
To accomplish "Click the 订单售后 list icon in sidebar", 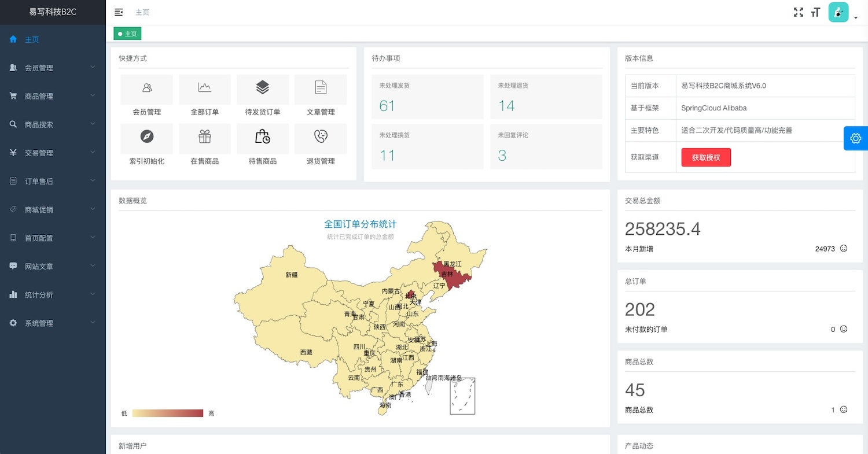I will click(x=13, y=181).
